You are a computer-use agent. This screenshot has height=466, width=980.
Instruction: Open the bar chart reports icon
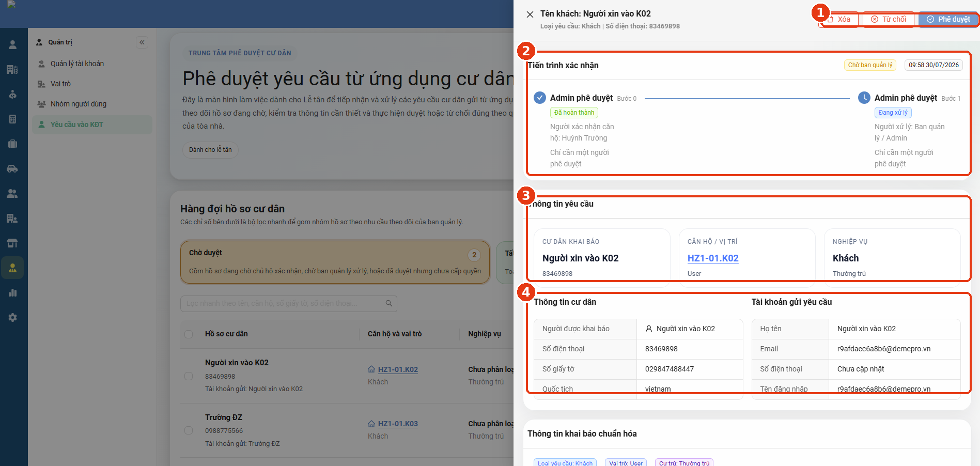pos(12,293)
